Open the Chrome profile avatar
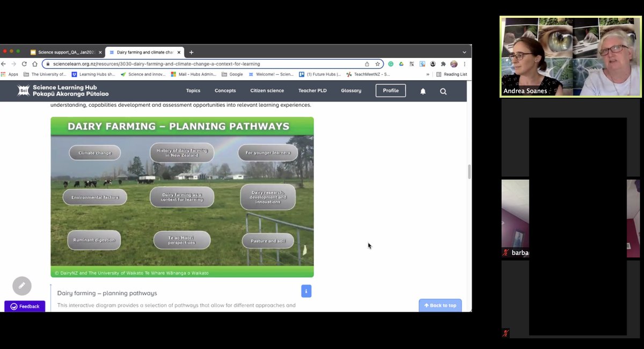This screenshot has width=644, height=349. 454,63
